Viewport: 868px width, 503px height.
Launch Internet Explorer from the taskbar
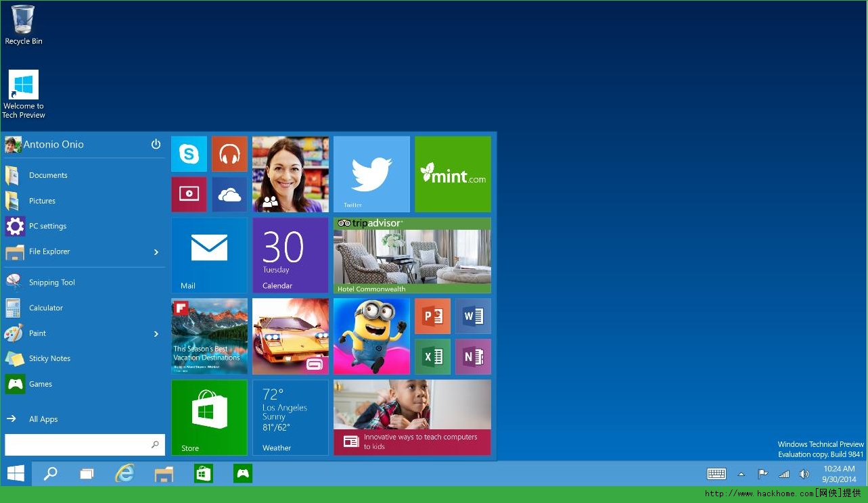point(125,473)
